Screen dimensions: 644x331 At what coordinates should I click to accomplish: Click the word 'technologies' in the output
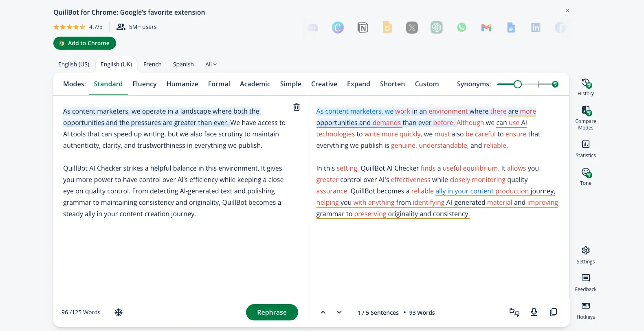click(336, 134)
